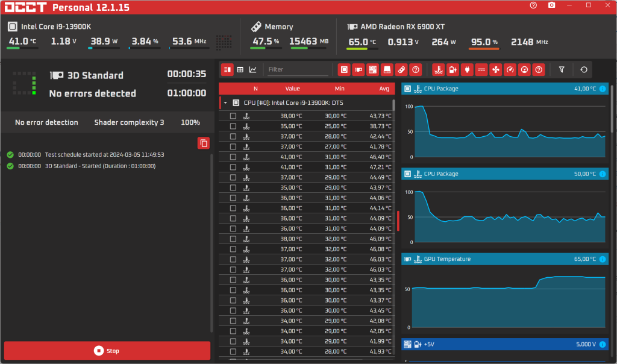The width and height of the screenshot is (617, 364).
Task: Open info for 50,00 °C CPU Package graph
Action: pyautogui.click(x=603, y=174)
